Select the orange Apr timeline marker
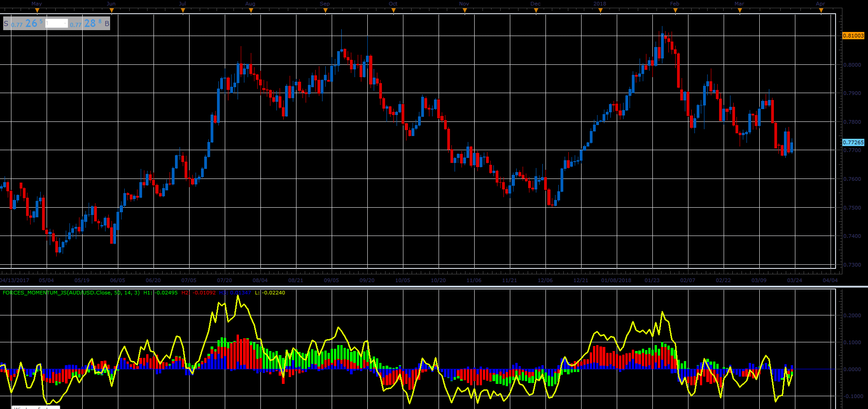This screenshot has width=868, height=409. coord(821,10)
